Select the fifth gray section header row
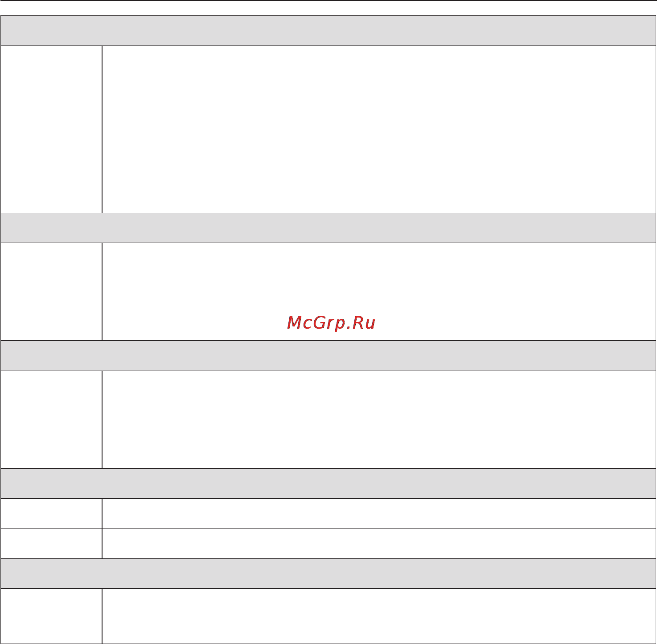 coord(328,574)
